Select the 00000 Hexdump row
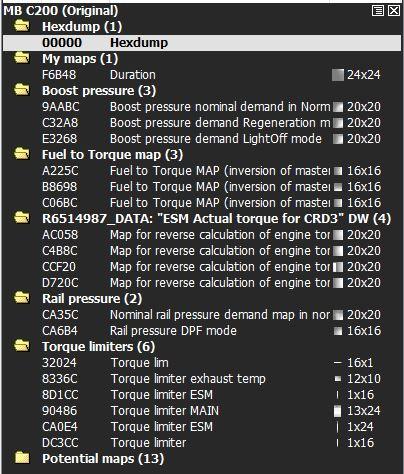 [202, 43]
